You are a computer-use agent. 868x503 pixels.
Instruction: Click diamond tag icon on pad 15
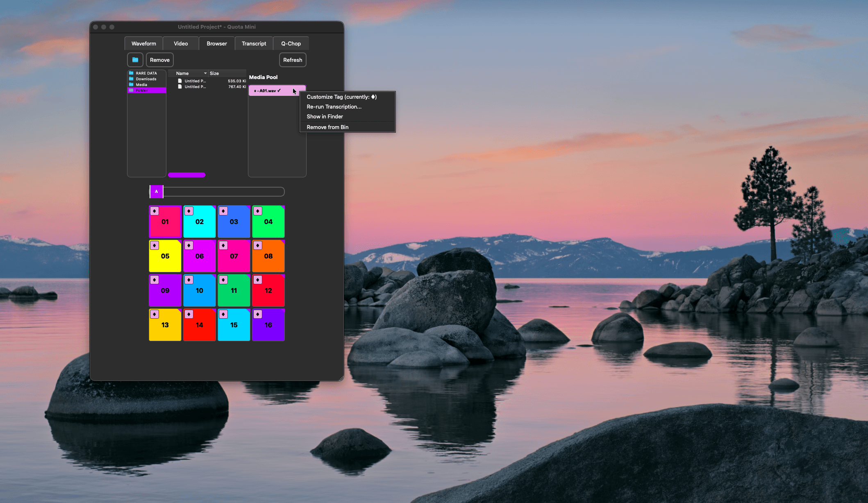(x=223, y=314)
